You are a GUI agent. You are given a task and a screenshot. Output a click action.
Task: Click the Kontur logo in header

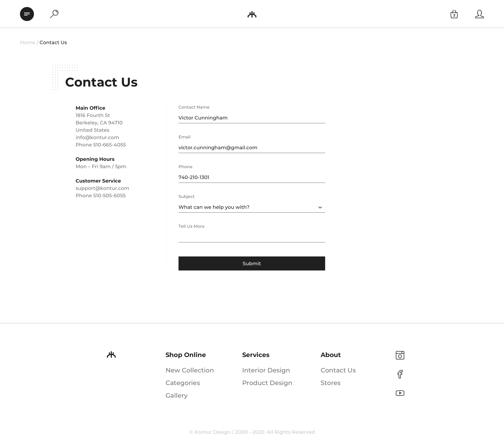[252, 15]
